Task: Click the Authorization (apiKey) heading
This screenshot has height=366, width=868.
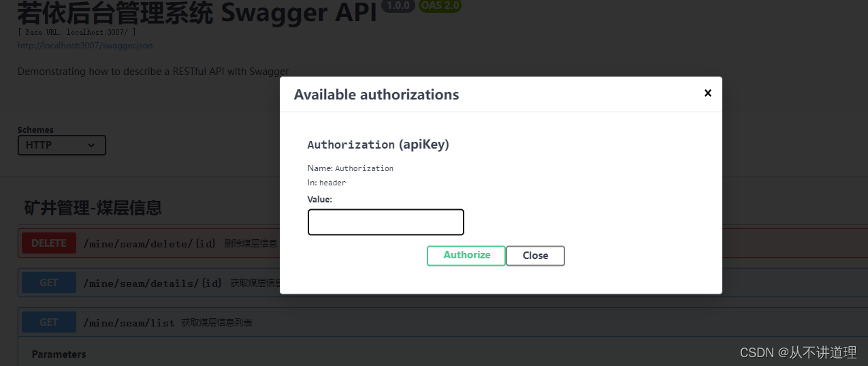Action: pos(378,144)
